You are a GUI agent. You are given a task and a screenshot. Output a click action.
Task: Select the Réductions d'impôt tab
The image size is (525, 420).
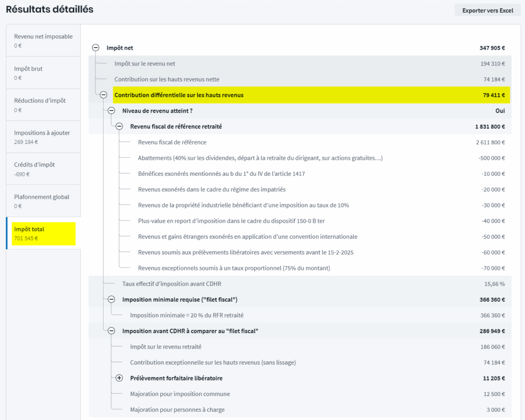pos(43,104)
